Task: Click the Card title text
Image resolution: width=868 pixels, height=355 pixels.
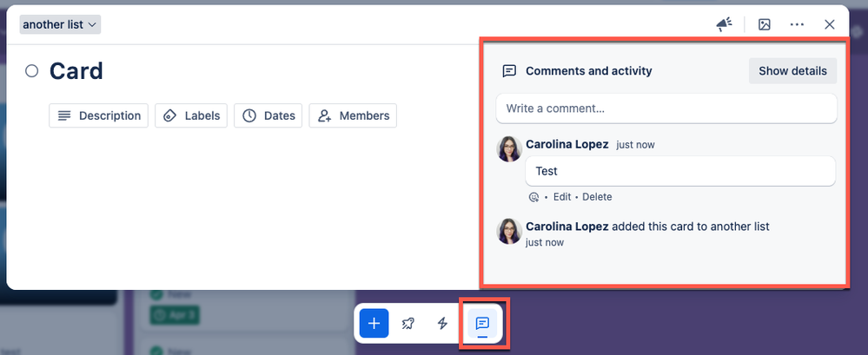Action: pos(76,71)
